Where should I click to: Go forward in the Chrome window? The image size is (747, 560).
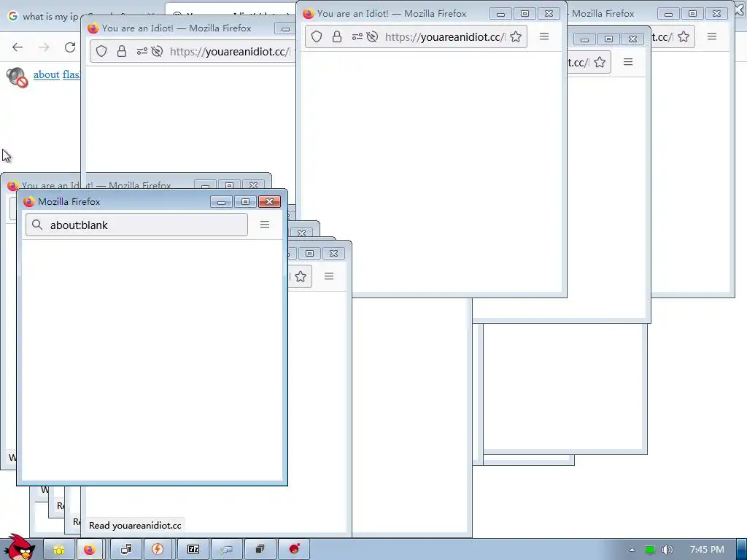[x=44, y=47]
